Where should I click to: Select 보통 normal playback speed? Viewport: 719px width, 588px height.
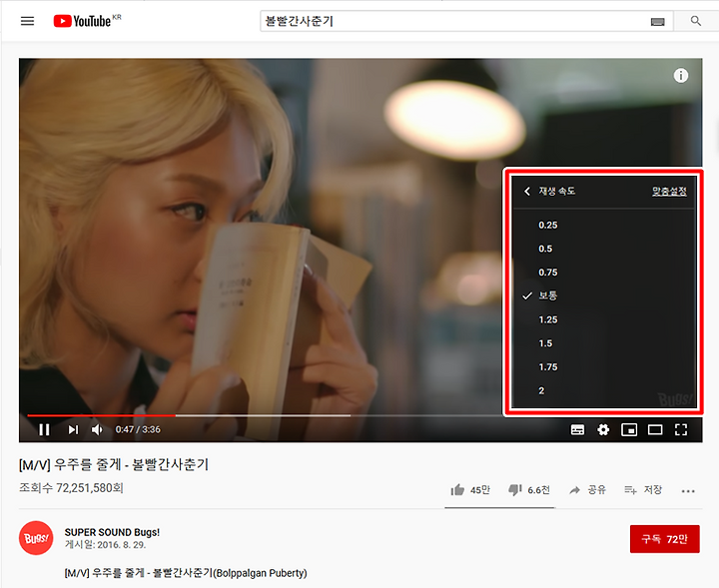(604, 296)
